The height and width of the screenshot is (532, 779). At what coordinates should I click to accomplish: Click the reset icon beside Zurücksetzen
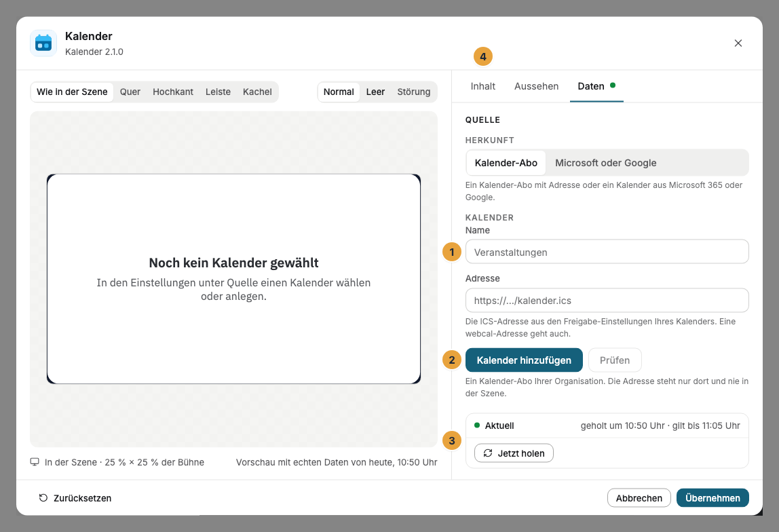click(43, 497)
